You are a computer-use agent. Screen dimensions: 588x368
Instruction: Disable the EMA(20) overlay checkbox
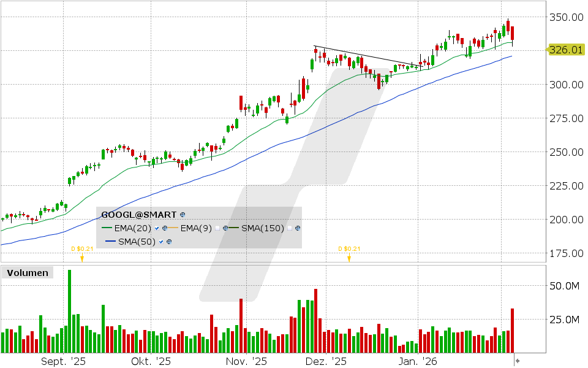click(157, 229)
